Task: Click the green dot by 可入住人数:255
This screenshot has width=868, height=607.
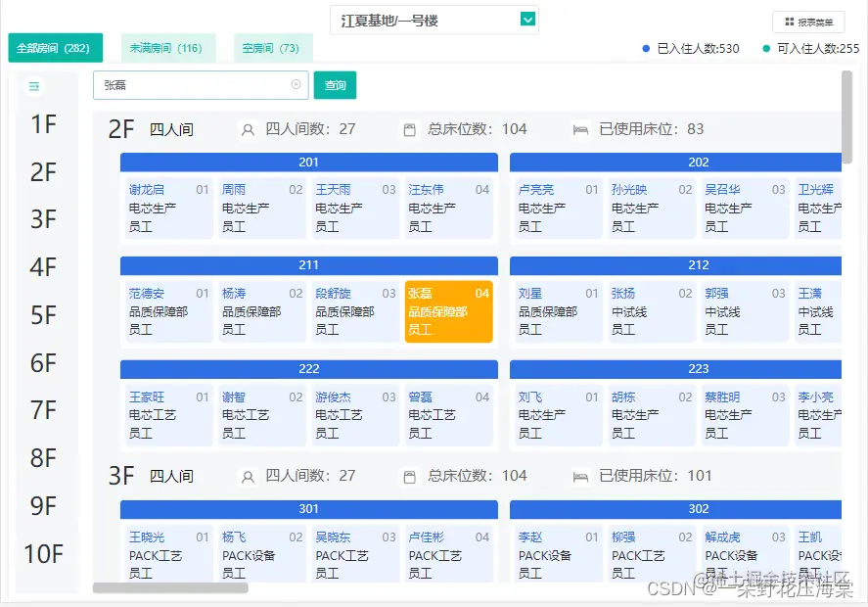Action: tap(766, 49)
